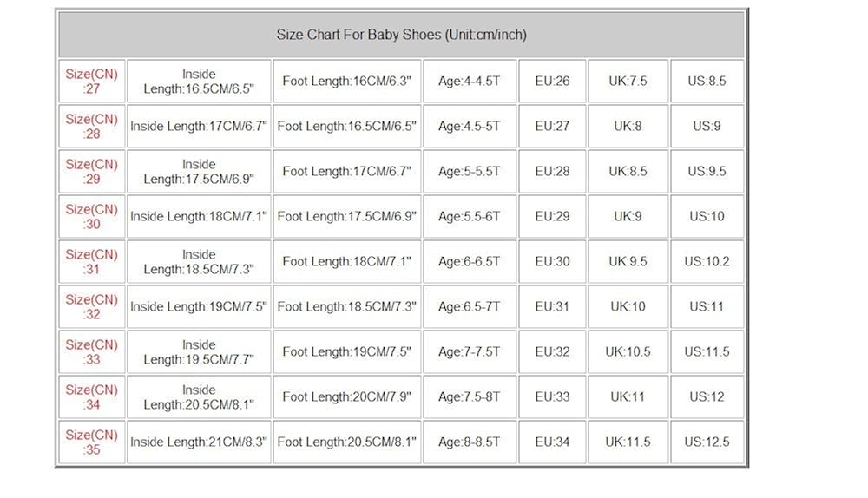The height and width of the screenshot is (498, 868).
Task: Click the Foot Length:19CM/7.5" cell
Action: [x=347, y=352]
